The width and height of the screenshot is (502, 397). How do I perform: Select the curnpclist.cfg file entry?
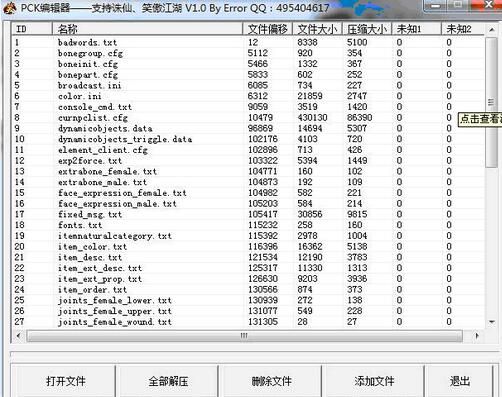pyautogui.click(x=248, y=118)
